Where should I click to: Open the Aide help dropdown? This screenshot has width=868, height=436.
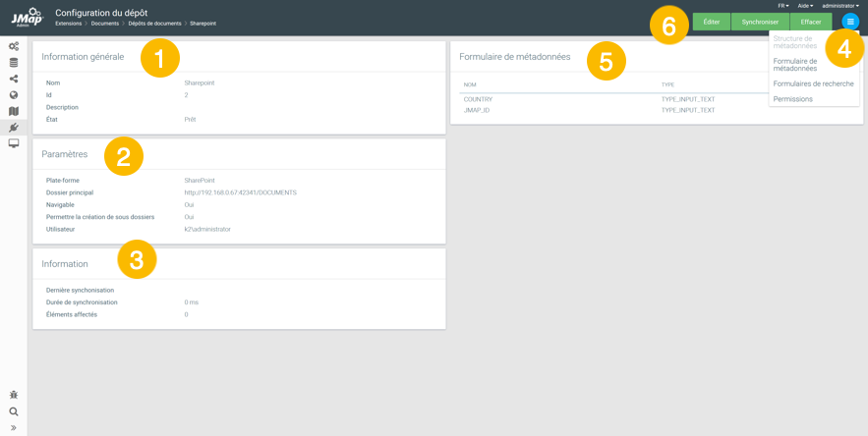[x=805, y=6]
